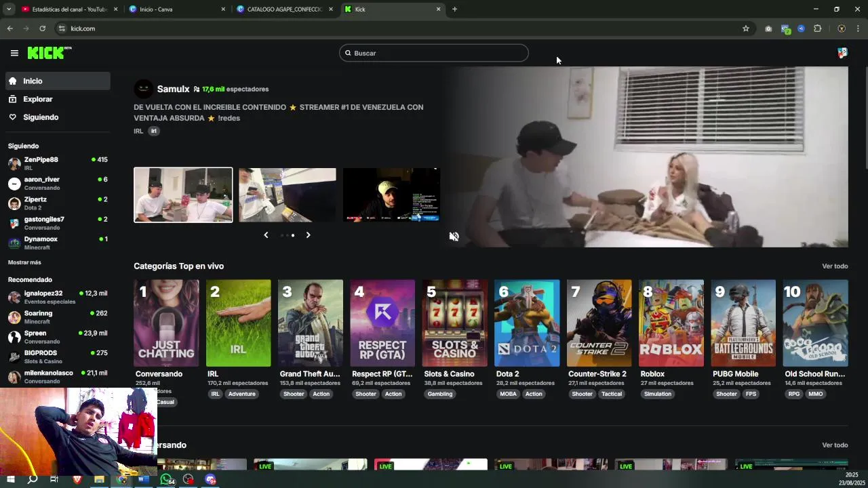Viewport: 868px width, 488px height.
Task: Open IRL category card
Action: [238, 323]
